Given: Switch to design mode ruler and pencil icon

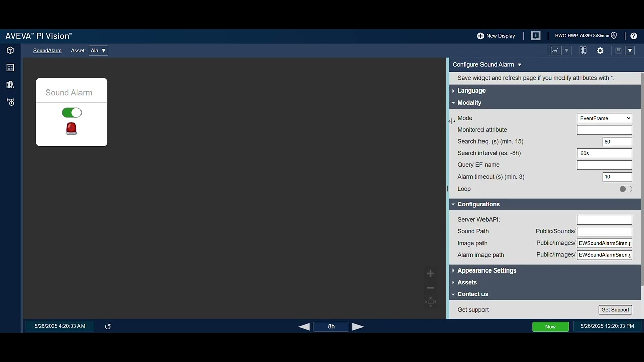Looking at the screenshot, I should pyautogui.click(x=583, y=50).
